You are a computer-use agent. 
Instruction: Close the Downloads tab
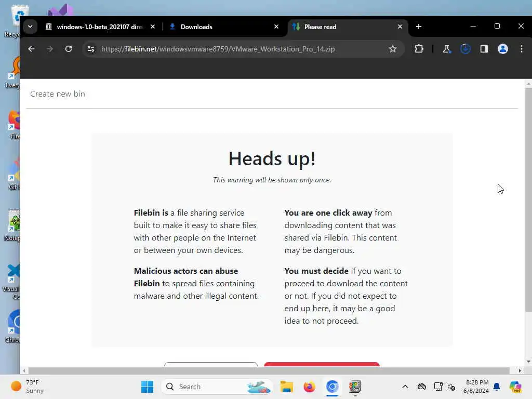point(276,26)
